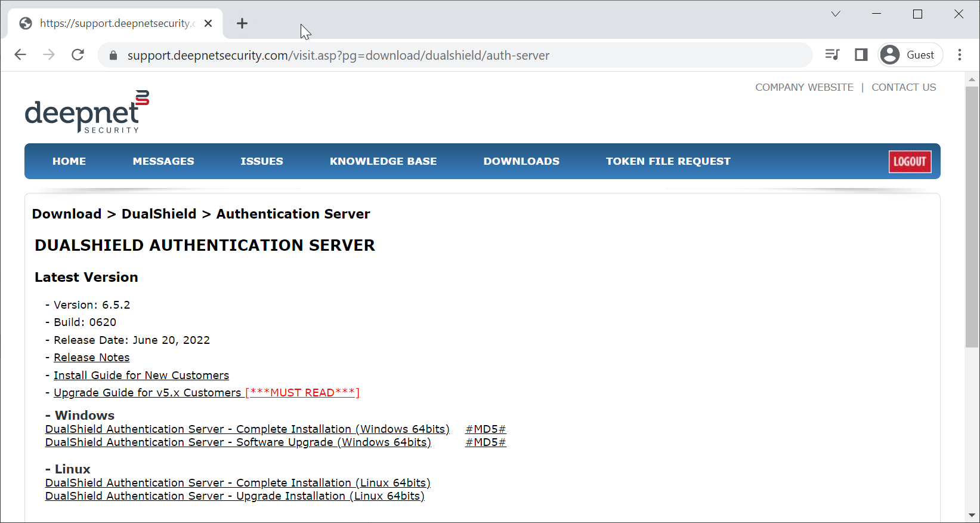Viewport: 980px width, 523px height.
Task: Reload the page with refresh icon
Action: coord(78,55)
